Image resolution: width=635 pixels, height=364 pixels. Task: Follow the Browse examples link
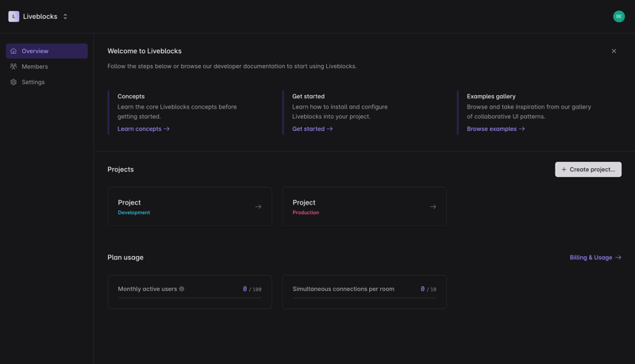(495, 128)
